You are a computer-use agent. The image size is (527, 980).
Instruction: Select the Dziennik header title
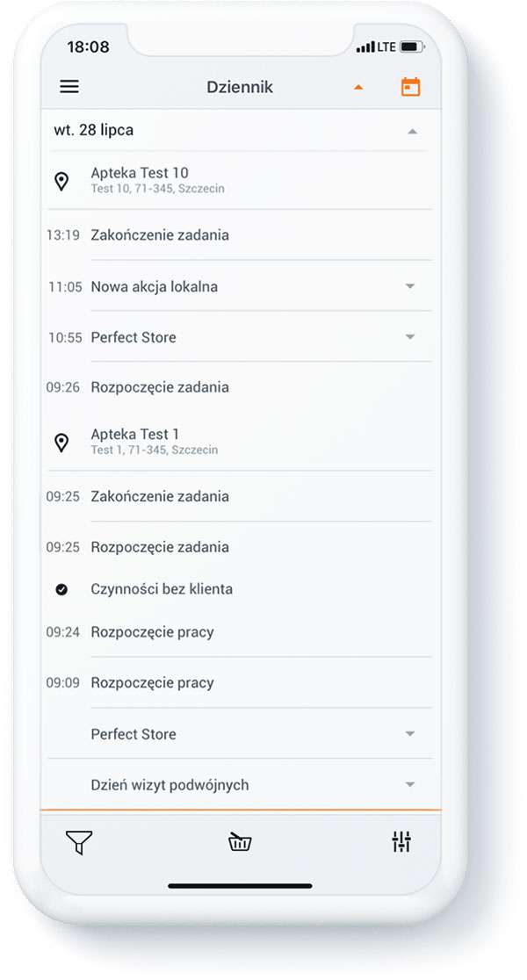pyautogui.click(x=240, y=87)
